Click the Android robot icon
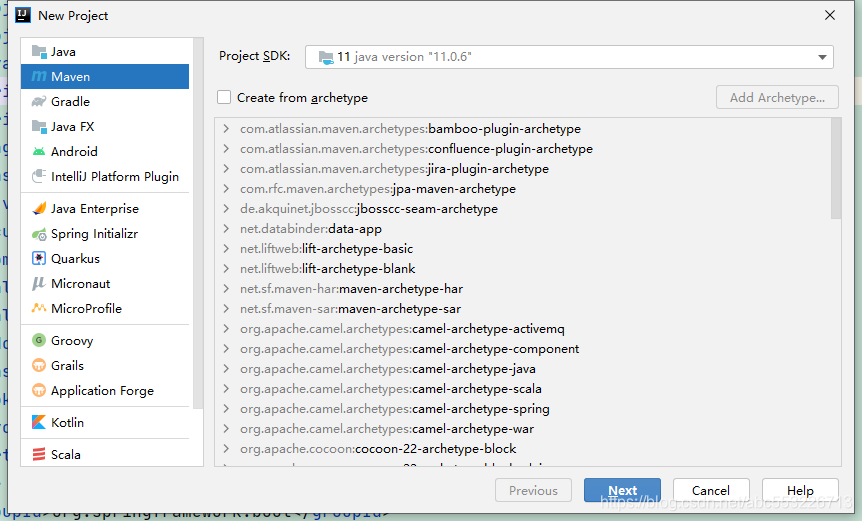Screen dimensions: 862x521 point(39,152)
